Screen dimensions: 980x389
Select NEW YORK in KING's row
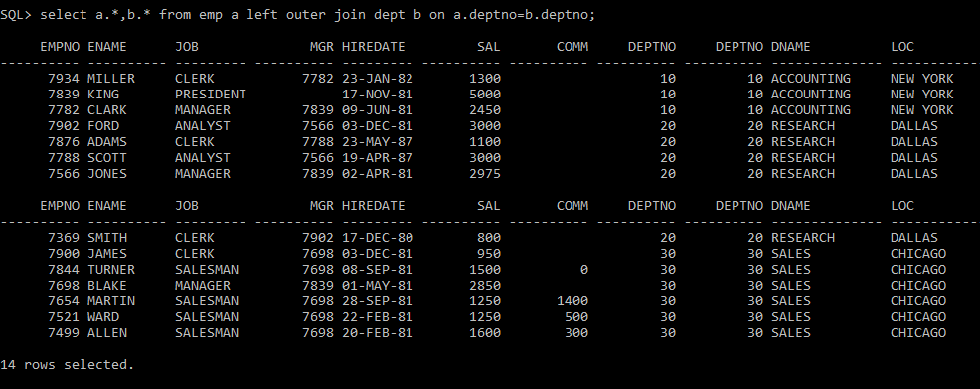pos(922,94)
